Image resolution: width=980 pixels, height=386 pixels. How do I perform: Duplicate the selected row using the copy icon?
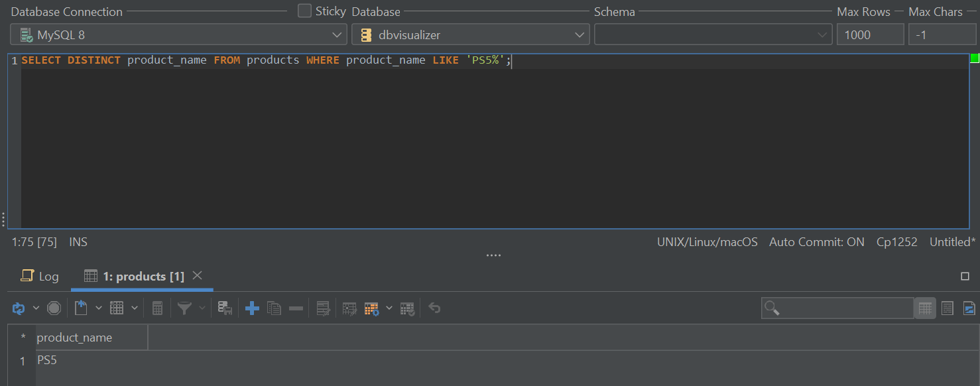point(274,308)
